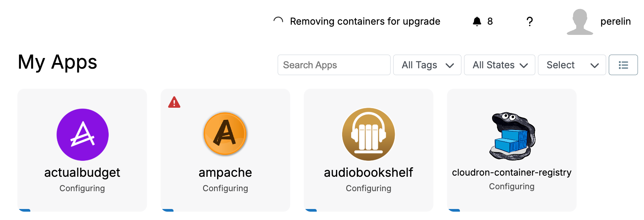This screenshot has height=220, width=644.
Task: Open the actualbudget app icon
Action: tap(83, 135)
